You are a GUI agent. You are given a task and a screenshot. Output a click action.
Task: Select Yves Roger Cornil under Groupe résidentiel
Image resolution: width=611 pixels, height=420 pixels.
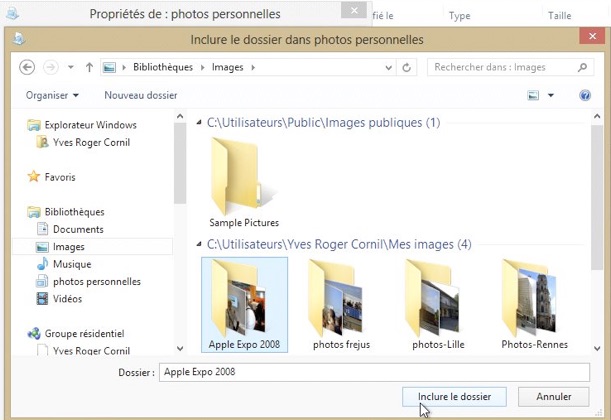click(91, 350)
